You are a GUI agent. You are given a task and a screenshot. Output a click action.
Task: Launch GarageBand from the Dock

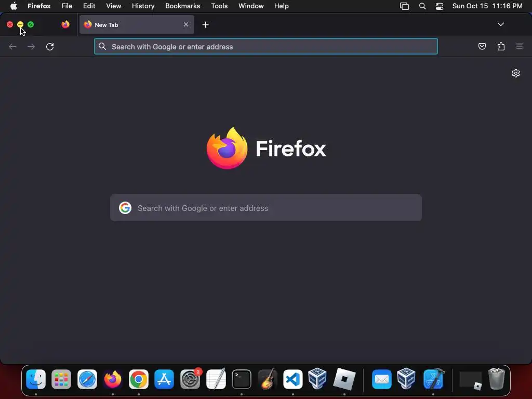[x=267, y=379]
